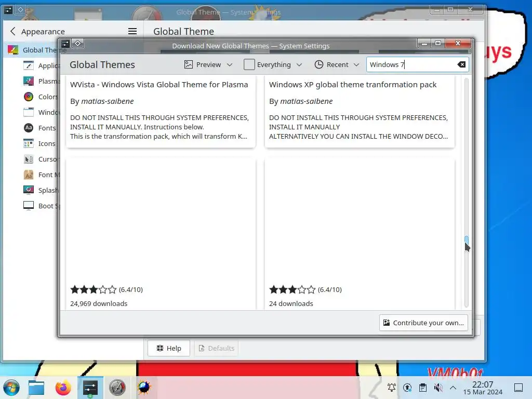Image resolution: width=532 pixels, height=399 pixels.
Task: Open Application Style from its sidebar icon
Action: tap(29, 65)
